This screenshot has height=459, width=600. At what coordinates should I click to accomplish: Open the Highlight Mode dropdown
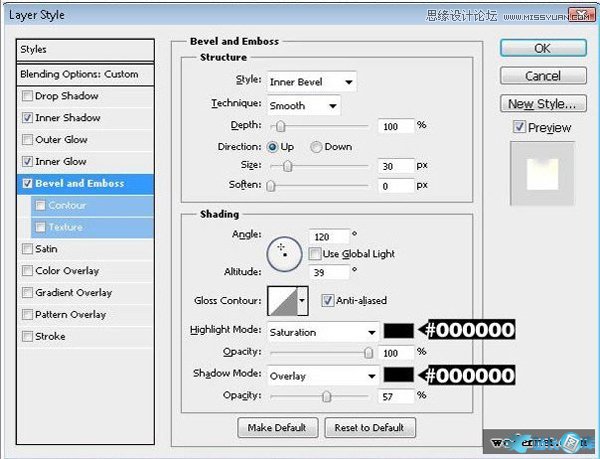click(x=322, y=332)
